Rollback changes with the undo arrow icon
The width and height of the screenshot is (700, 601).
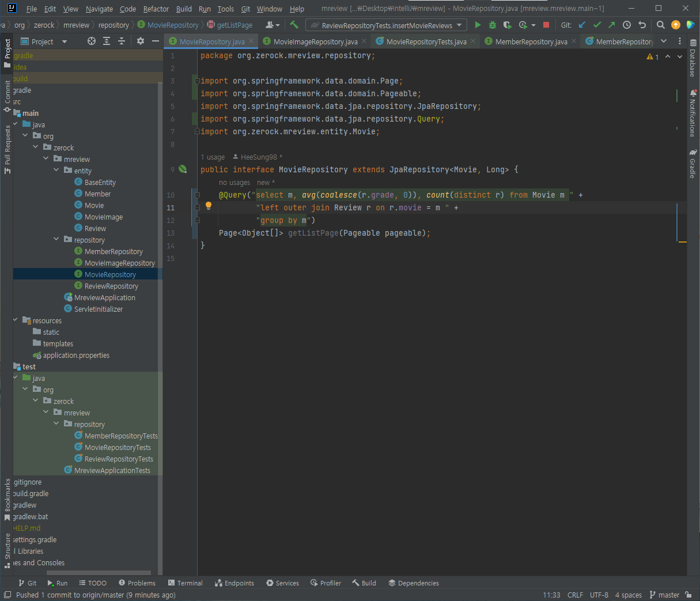click(642, 25)
